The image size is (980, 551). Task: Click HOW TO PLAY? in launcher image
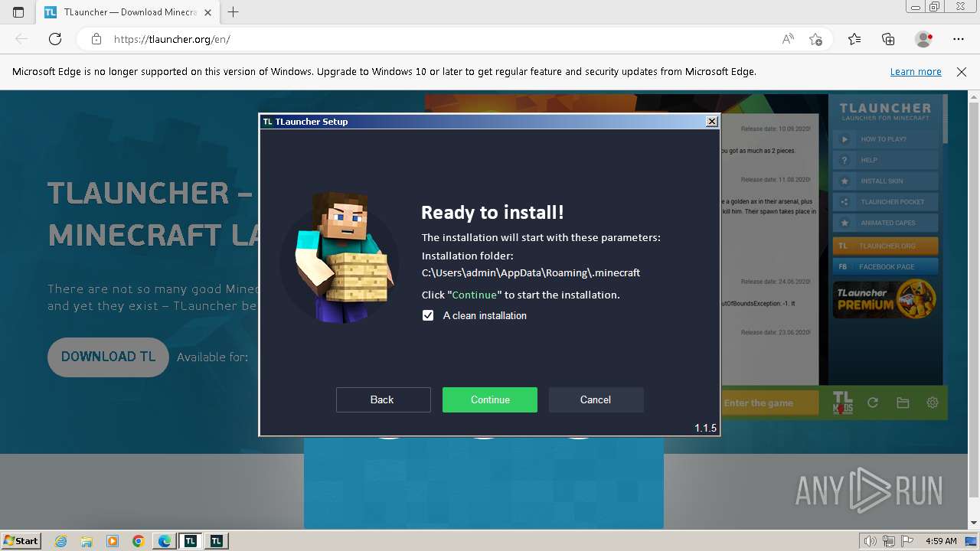tap(885, 139)
